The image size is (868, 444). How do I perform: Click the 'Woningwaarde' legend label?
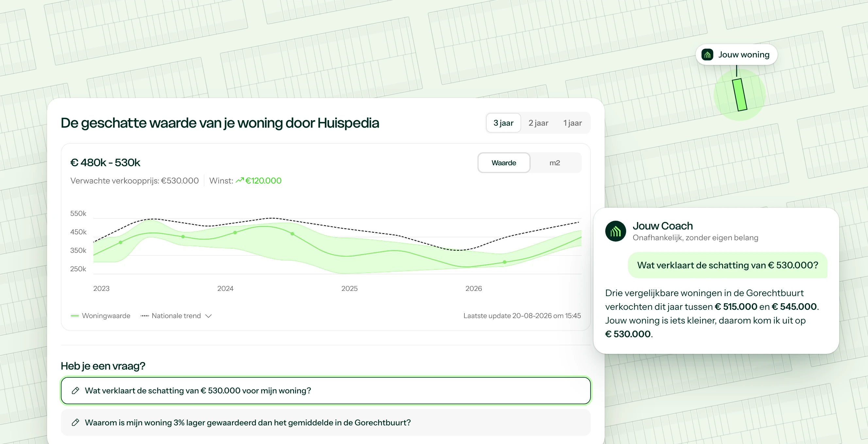106,316
